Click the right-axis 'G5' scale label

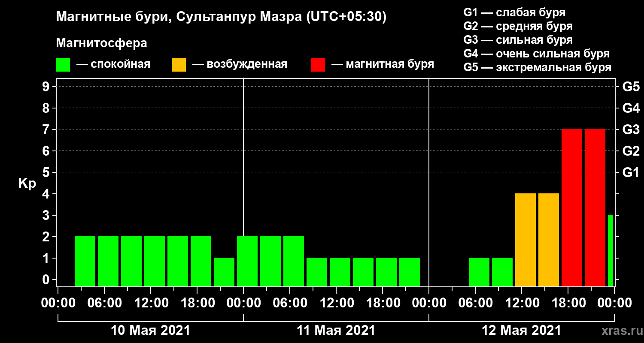[x=631, y=87]
